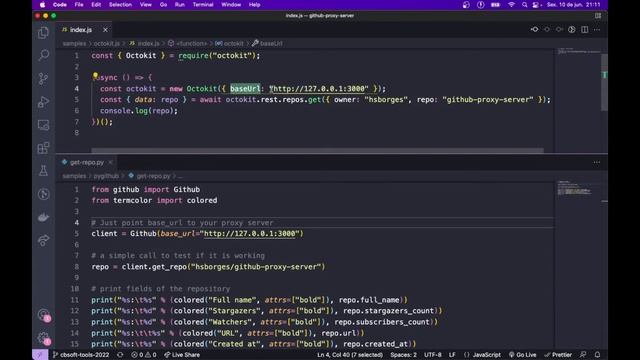Show errors and warnings in the status bar
This screenshot has height=360, width=640.
point(144,355)
